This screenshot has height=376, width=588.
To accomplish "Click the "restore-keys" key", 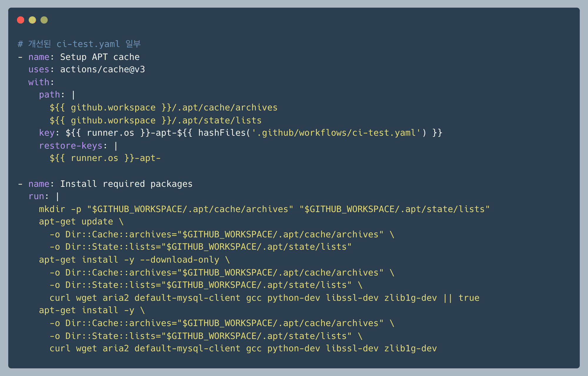I will point(71,146).
